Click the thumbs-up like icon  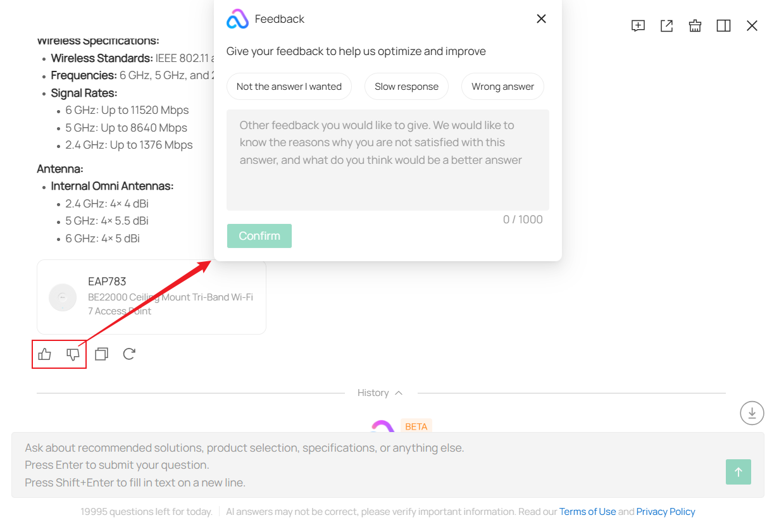click(44, 354)
